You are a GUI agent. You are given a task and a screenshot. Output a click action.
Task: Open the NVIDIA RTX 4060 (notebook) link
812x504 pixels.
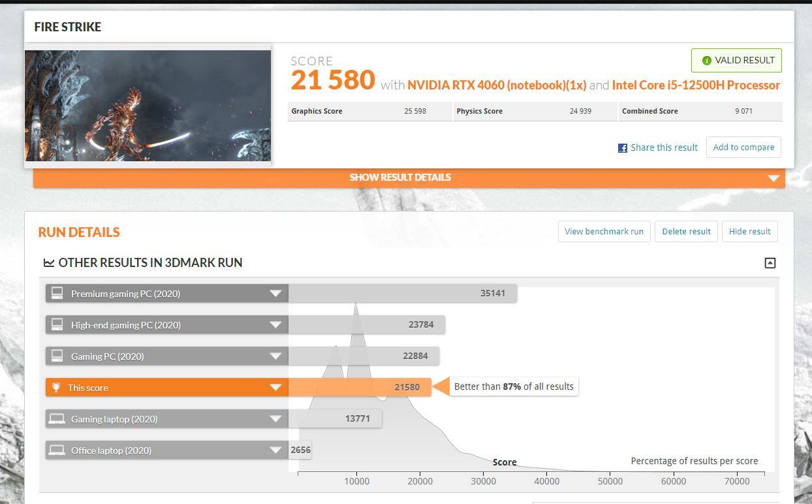pos(497,86)
